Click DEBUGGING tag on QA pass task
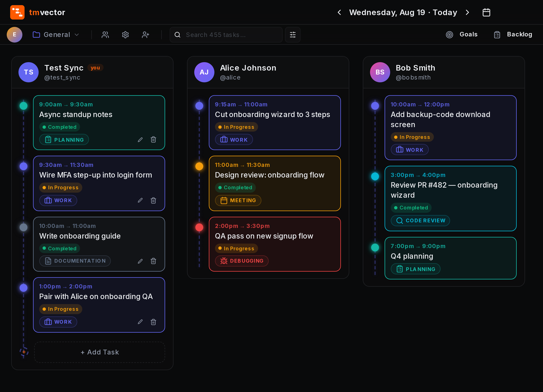Viewport: 543px width, 392px height. tap(242, 261)
